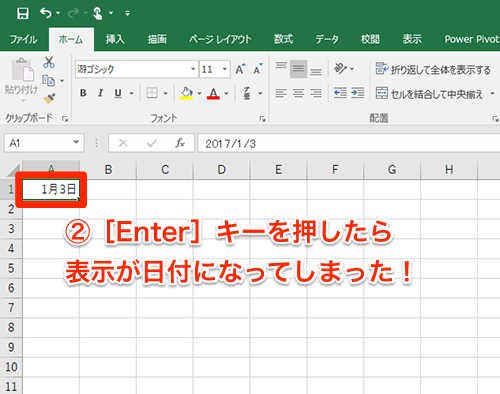Switch to the データ tab
The height and width of the screenshot is (394, 500).
point(327,40)
